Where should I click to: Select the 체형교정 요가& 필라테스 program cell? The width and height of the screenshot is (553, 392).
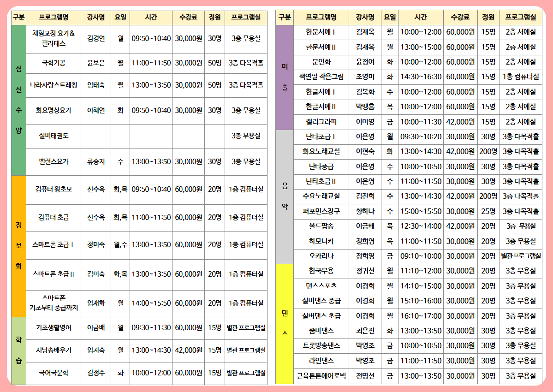(x=54, y=38)
